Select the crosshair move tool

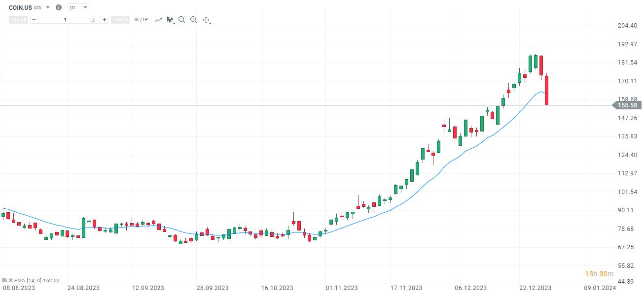tap(206, 20)
